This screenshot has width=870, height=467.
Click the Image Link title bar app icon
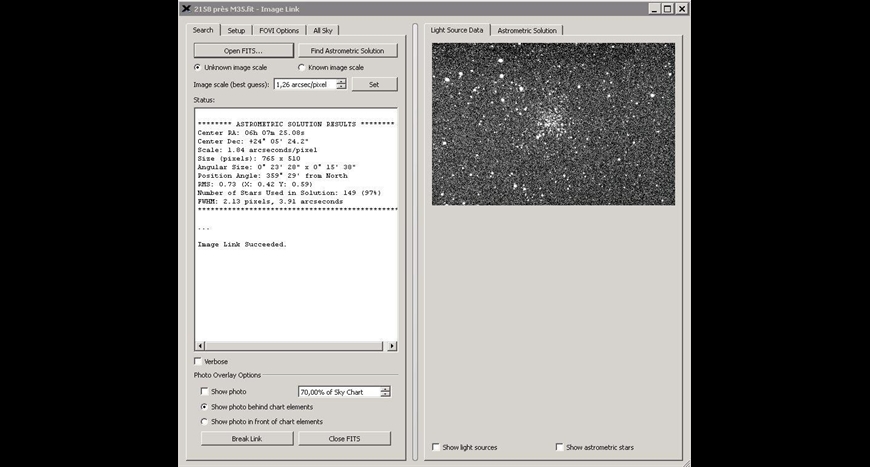[187, 8]
